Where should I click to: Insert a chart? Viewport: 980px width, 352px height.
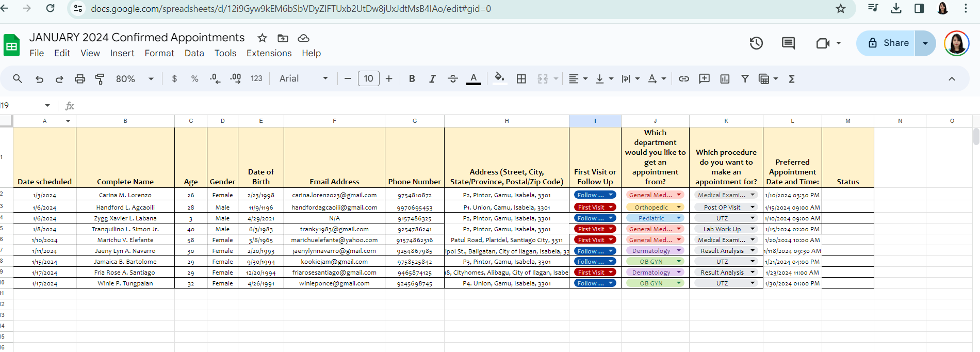[725, 79]
